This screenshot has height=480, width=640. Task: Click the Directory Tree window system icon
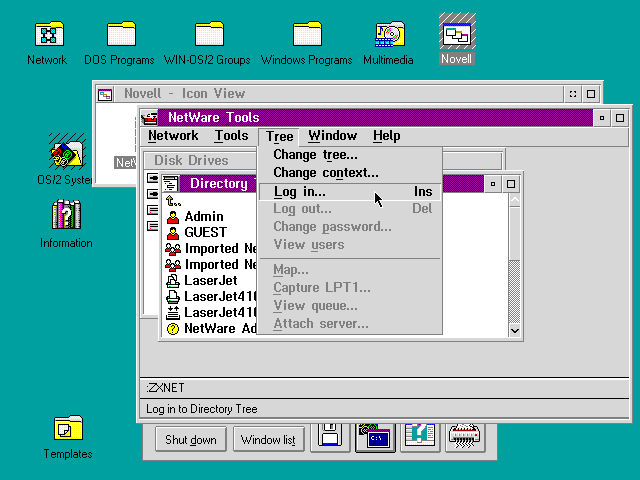171,184
